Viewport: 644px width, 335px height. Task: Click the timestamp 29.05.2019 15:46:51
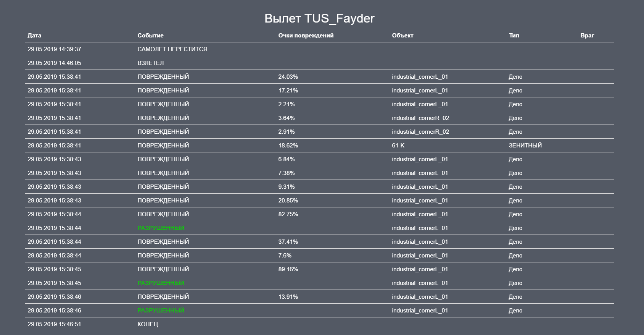[x=54, y=324]
